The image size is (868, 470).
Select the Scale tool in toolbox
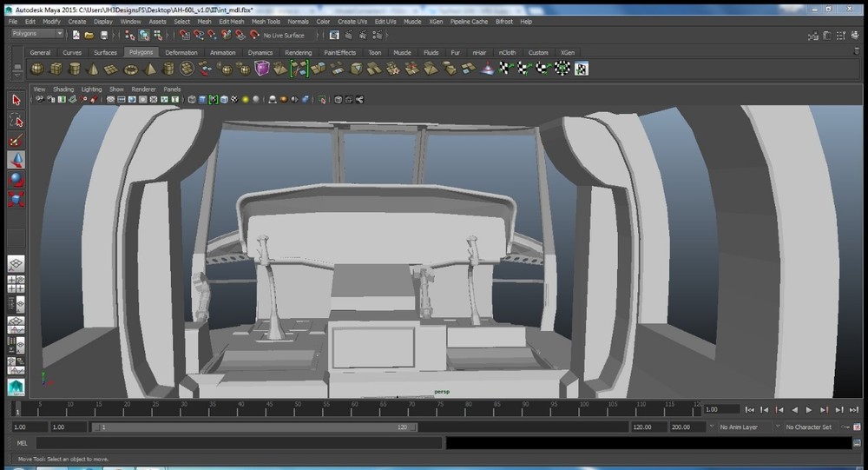(x=16, y=200)
